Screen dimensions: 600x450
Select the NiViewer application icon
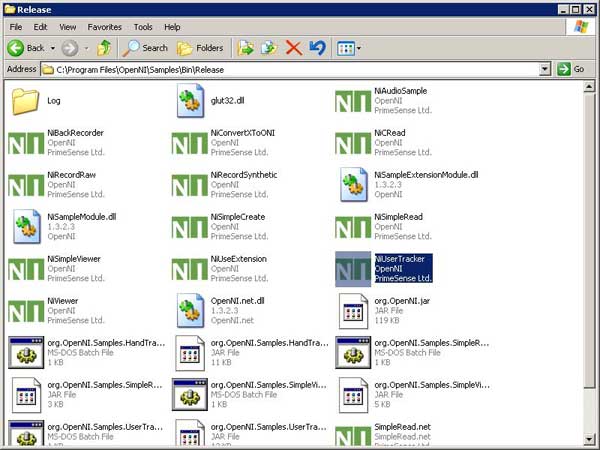click(x=26, y=311)
